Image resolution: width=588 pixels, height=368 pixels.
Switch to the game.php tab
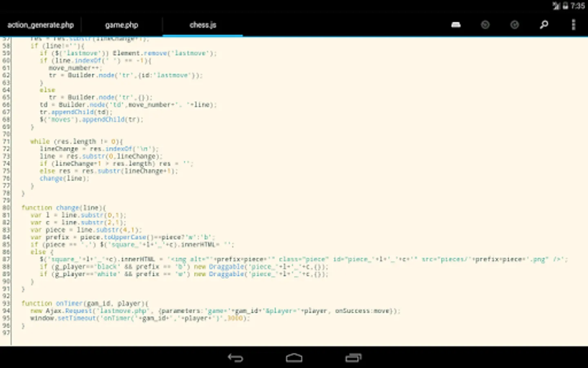(122, 25)
